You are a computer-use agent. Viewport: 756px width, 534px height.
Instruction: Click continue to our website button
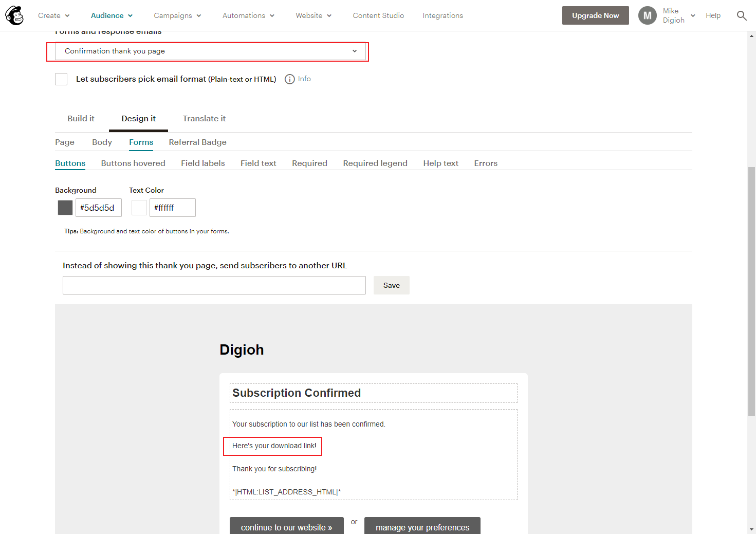point(286,527)
